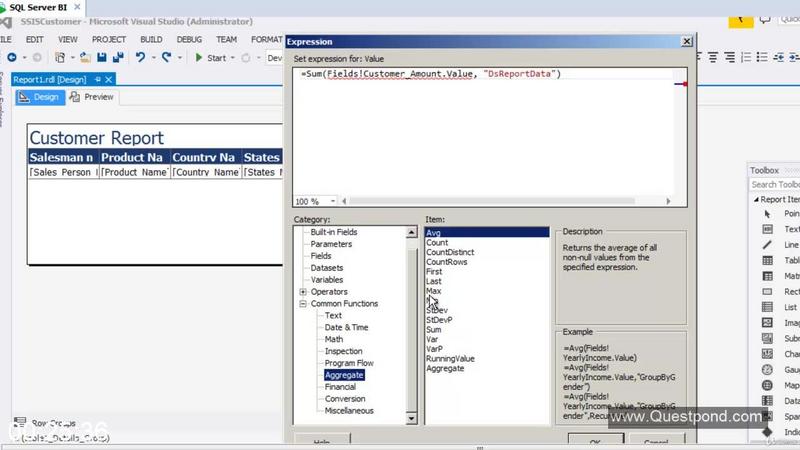
Task: Select Fields category
Action: (x=321, y=256)
